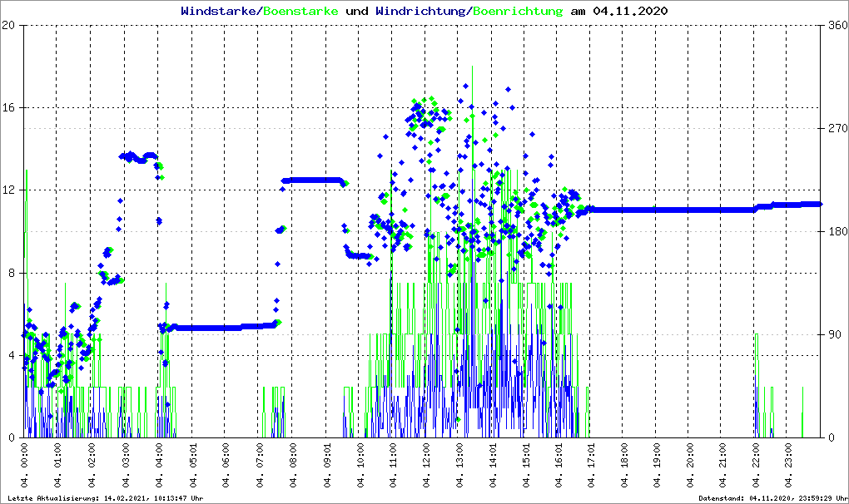Click the date '04.11.2020' in the title

coord(630,11)
